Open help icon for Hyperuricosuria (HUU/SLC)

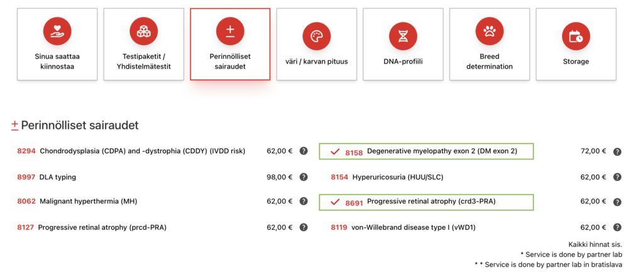click(x=617, y=178)
